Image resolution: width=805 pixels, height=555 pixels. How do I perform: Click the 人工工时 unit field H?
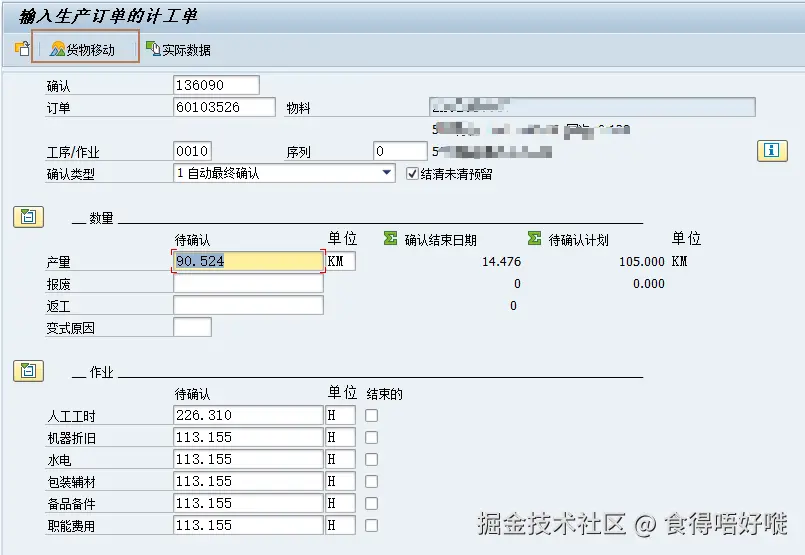click(x=340, y=415)
